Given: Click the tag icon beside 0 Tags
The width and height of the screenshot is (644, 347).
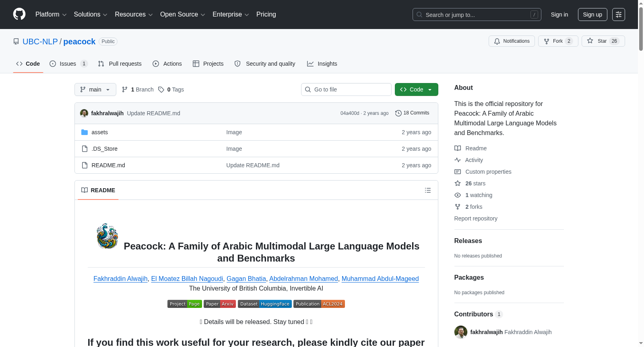Looking at the screenshot, I should tap(161, 89).
